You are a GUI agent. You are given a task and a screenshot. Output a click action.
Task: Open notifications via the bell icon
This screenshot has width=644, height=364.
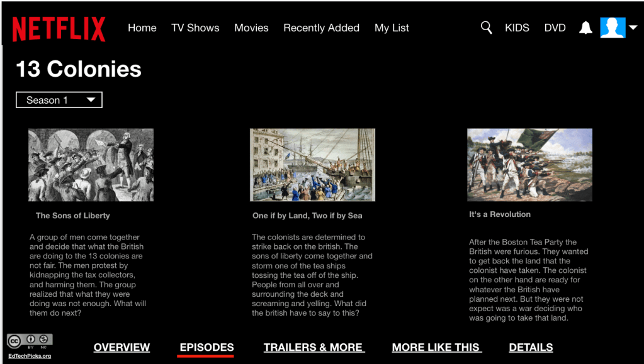[585, 28]
